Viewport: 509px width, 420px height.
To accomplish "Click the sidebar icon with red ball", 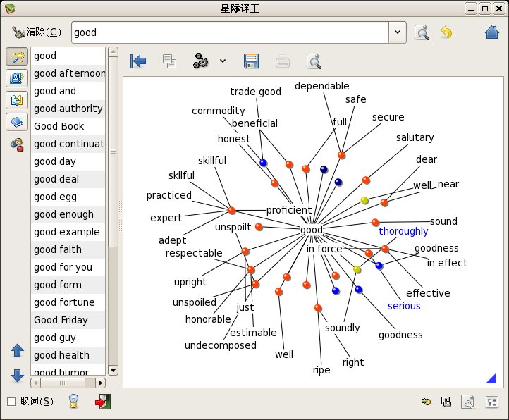I will tap(17, 144).
